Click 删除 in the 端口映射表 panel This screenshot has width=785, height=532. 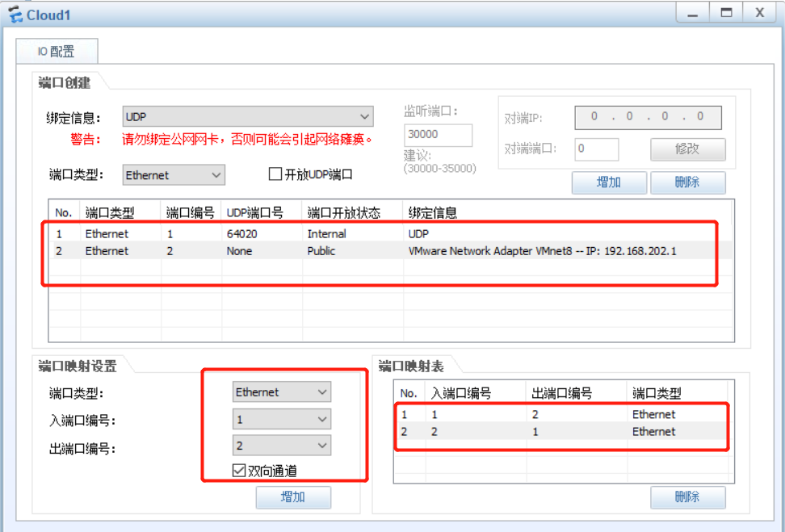pos(687,497)
